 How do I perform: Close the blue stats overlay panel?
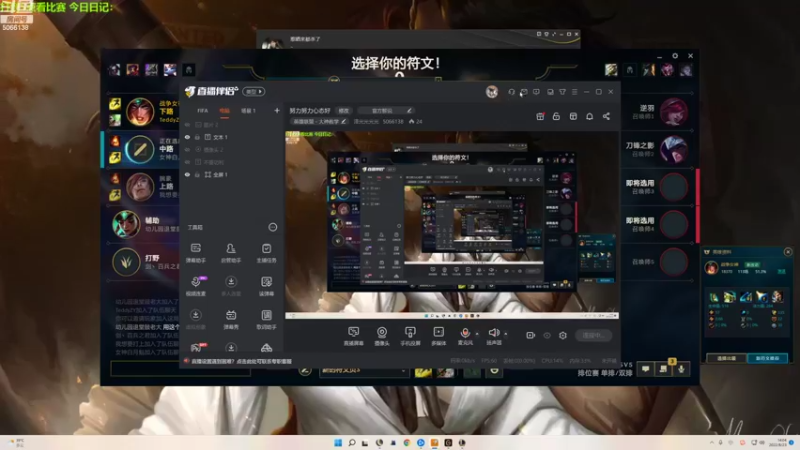click(788, 252)
